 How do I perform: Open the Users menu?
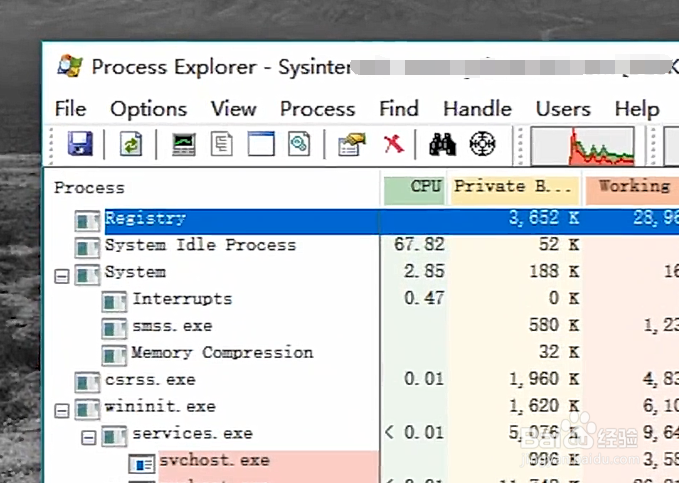coord(563,109)
